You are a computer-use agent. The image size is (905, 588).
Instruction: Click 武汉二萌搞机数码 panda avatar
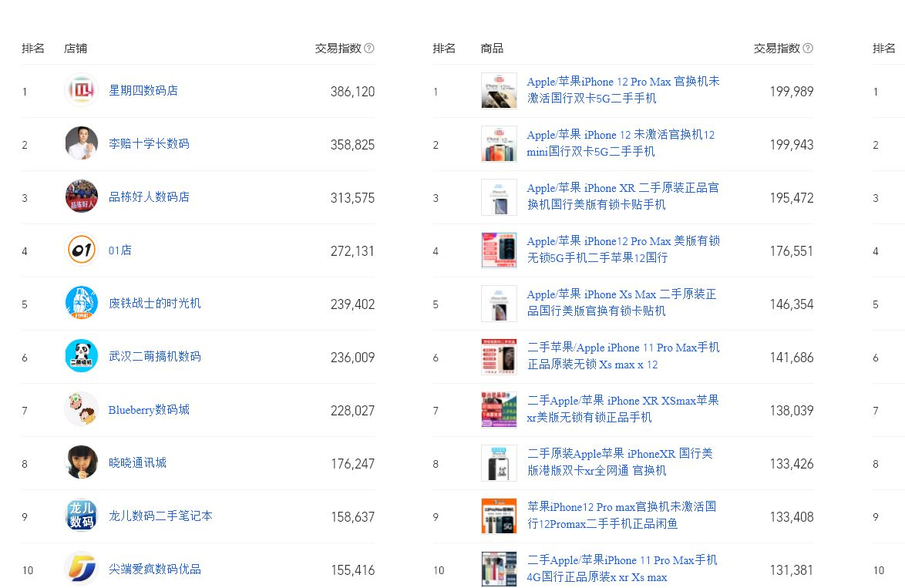click(82, 356)
